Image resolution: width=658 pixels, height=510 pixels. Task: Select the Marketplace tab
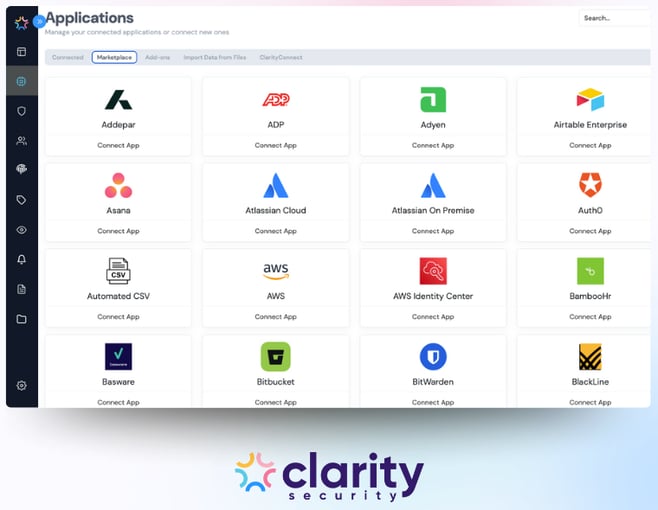pyautogui.click(x=114, y=58)
